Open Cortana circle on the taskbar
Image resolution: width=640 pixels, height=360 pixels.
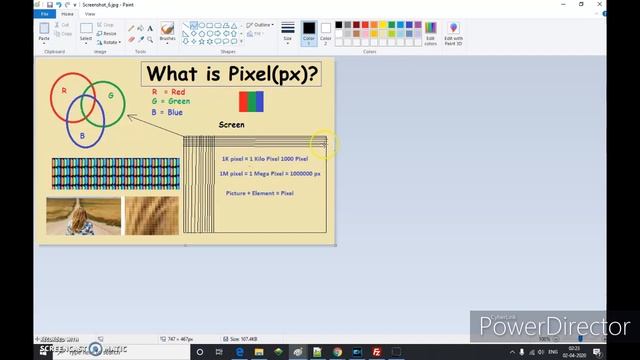[200, 352]
